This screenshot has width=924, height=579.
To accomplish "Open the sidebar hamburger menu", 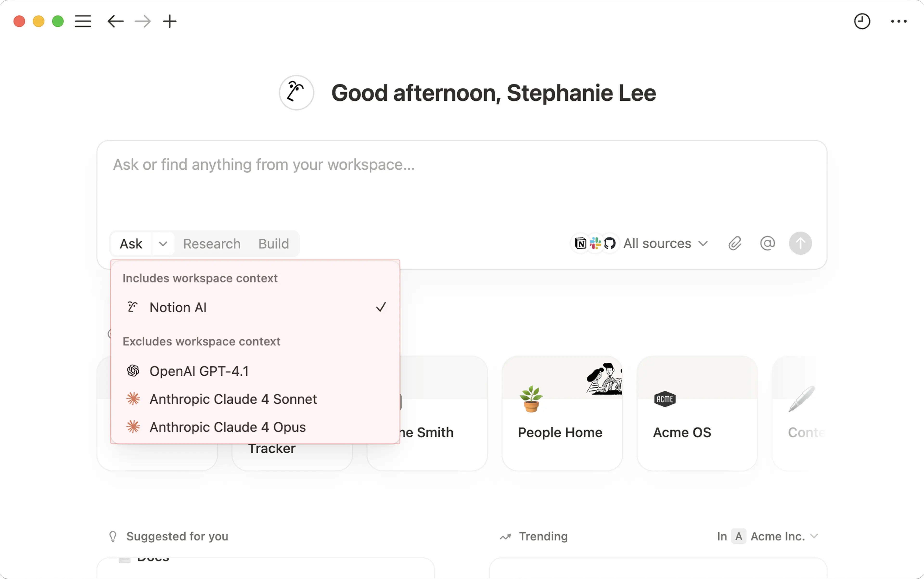I will [83, 21].
